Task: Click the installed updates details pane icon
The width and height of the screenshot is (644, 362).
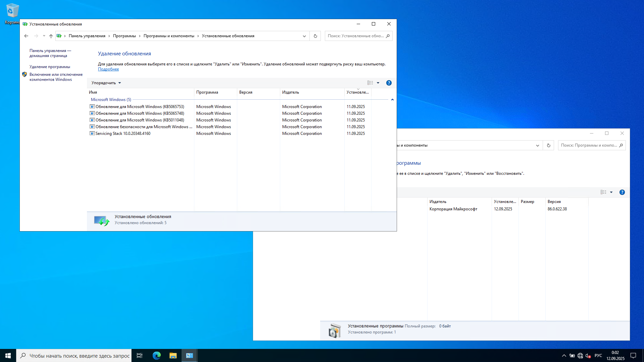Action: point(102,220)
